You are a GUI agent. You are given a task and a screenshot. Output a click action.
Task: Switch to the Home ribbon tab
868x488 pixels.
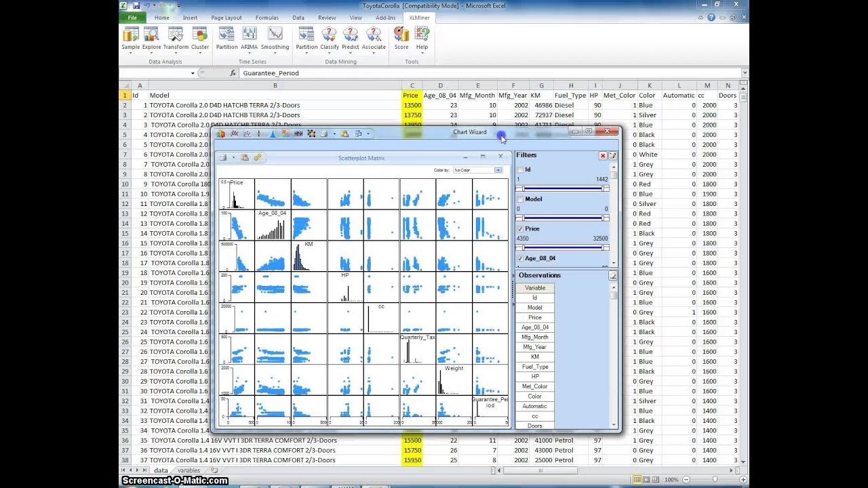coord(161,18)
